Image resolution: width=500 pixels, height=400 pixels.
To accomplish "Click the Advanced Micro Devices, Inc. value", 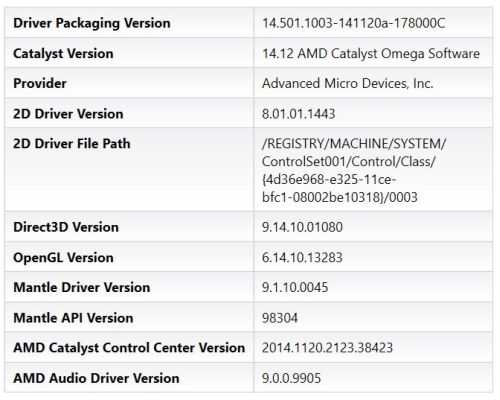I will (347, 83).
